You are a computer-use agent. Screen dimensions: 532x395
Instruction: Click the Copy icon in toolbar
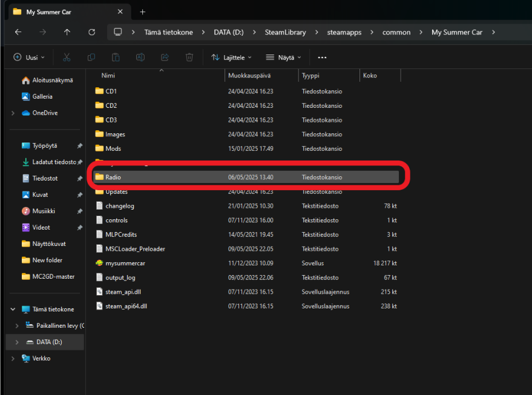[91, 58]
